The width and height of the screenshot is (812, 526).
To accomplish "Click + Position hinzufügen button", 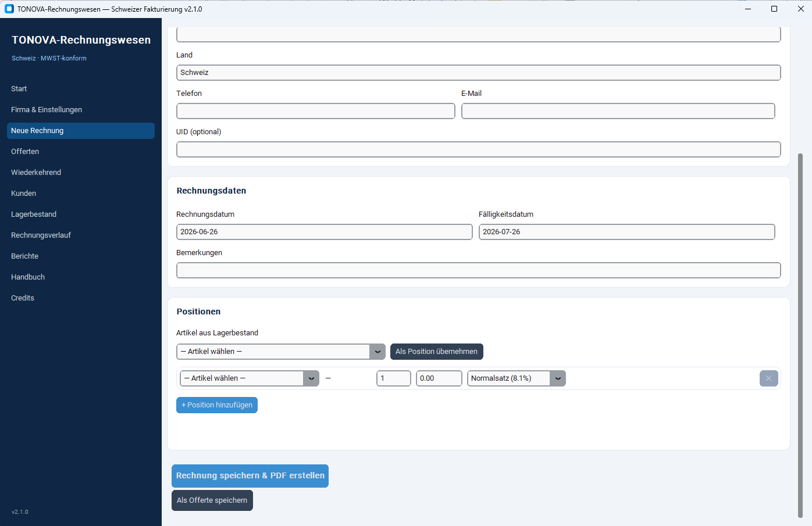I will pyautogui.click(x=217, y=405).
